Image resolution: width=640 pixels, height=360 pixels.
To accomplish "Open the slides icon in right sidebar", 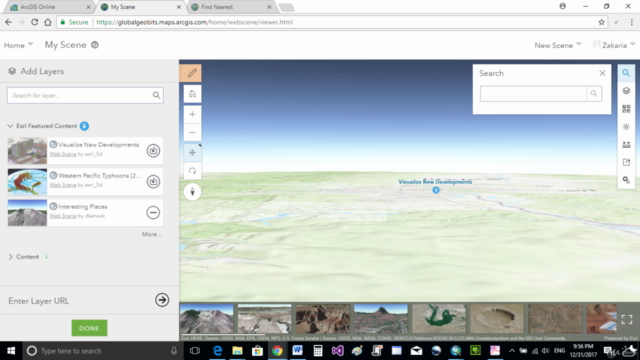I will (626, 144).
